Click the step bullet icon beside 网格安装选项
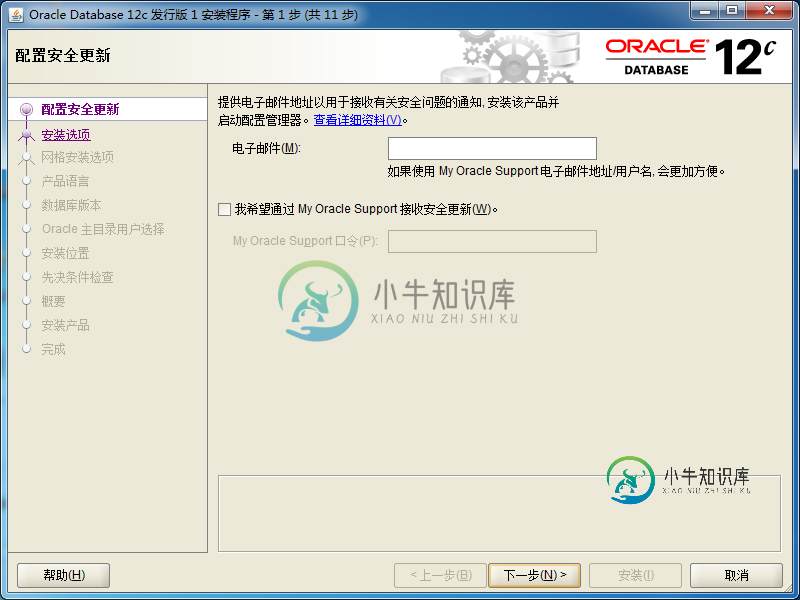Screen dimensions: 800x600 [x=26, y=157]
